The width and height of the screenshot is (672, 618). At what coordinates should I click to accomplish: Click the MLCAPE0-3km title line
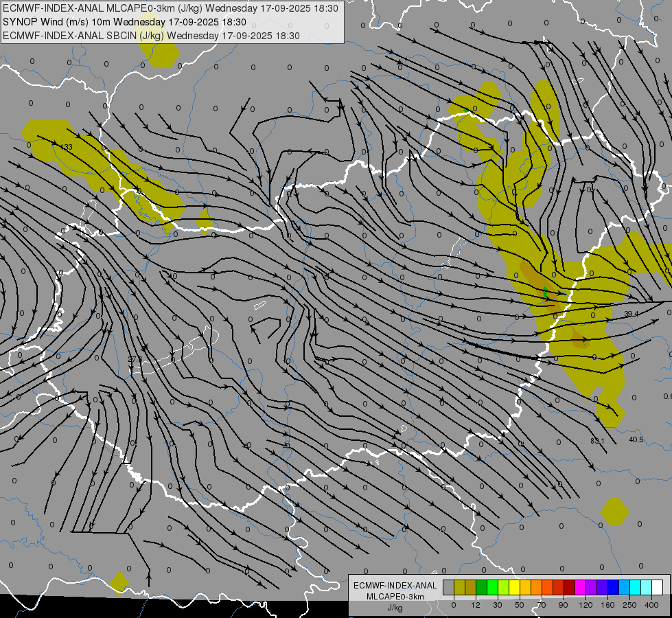click(x=170, y=8)
